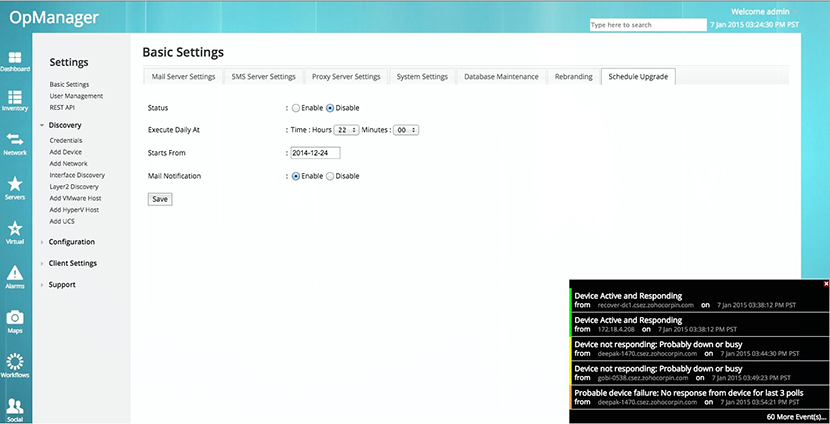Close the event notification popup
Screen dimensions: 830x424
826,284
